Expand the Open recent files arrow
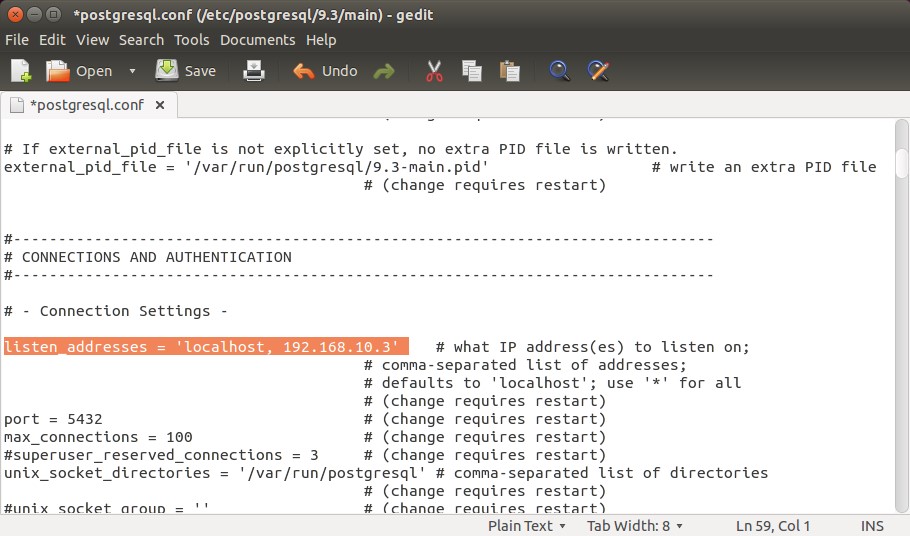Image resolution: width=910 pixels, height=536 pixels. pyautogui.click(x=132, y=71)
